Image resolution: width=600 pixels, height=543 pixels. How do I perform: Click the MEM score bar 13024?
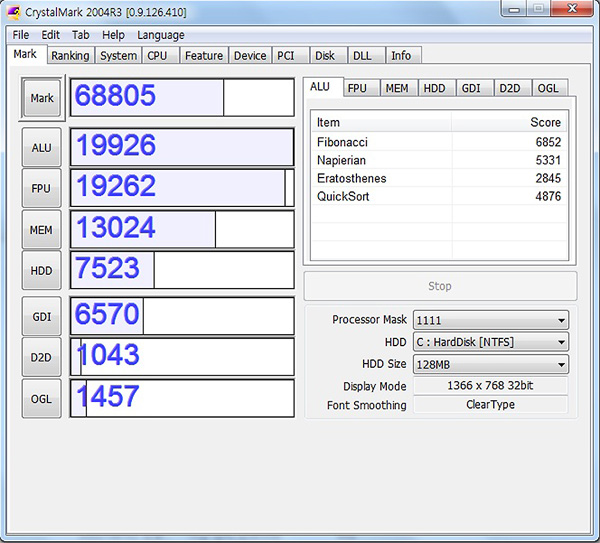pos(182,229)
